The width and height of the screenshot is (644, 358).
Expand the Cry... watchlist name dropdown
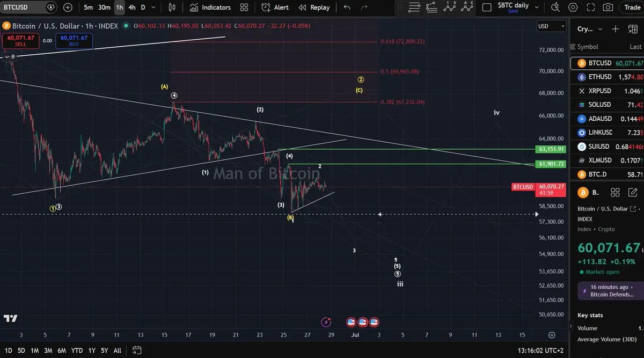[590, 29]
